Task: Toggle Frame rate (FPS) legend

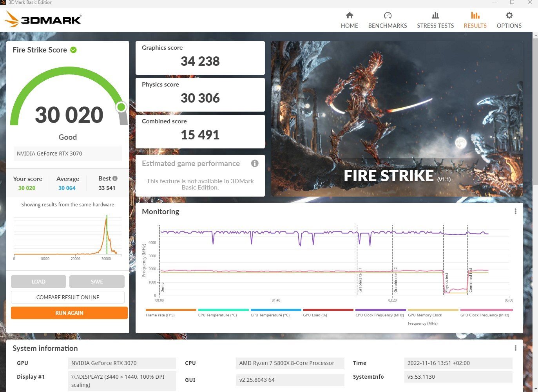Action: pos(170,313)
